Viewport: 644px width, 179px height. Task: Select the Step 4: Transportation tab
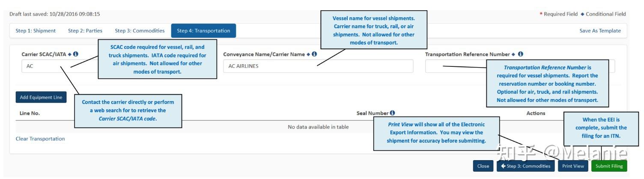point(203,31)
